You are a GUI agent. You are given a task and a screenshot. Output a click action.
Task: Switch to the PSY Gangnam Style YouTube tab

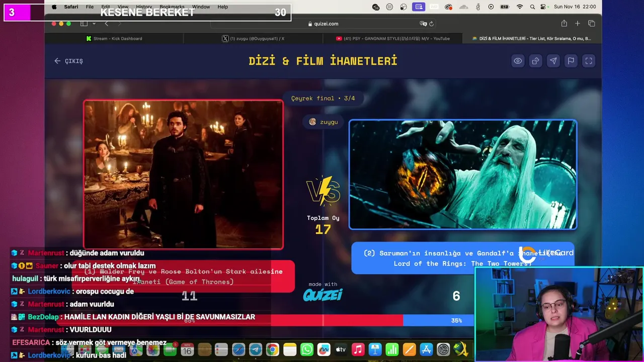(392, 38)
